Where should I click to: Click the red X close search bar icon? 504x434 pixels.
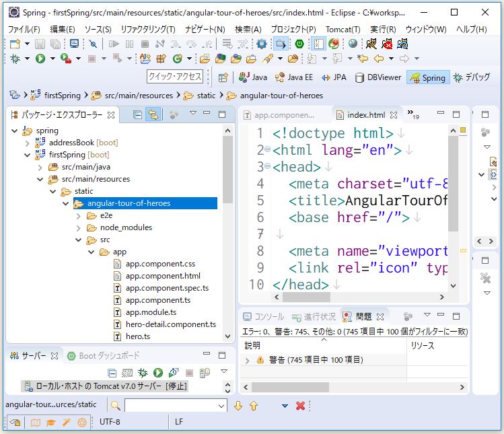(x=300, y=406)
